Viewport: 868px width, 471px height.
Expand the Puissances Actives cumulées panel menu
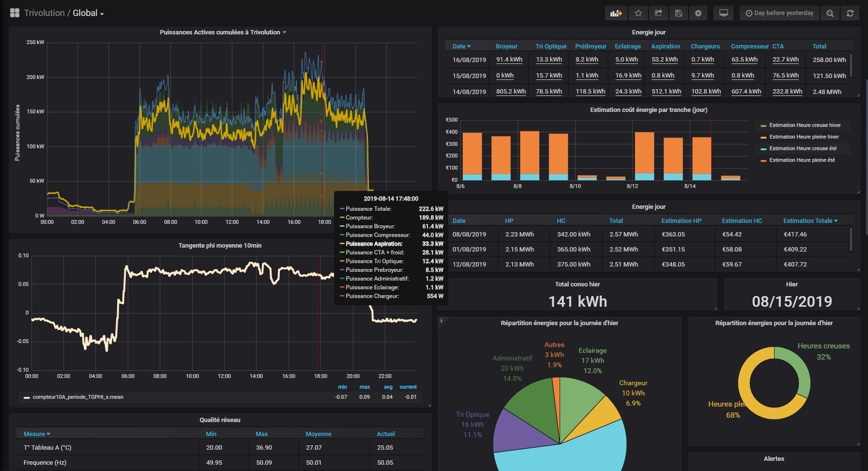point(223,32)
